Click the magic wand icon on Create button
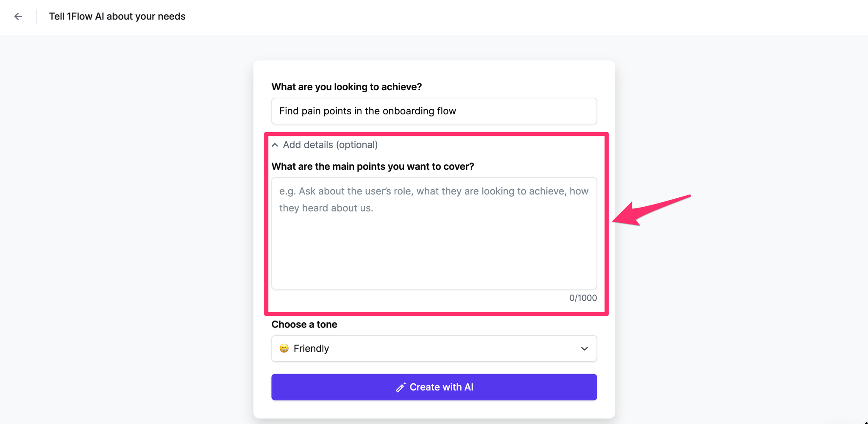 (401, 387)
